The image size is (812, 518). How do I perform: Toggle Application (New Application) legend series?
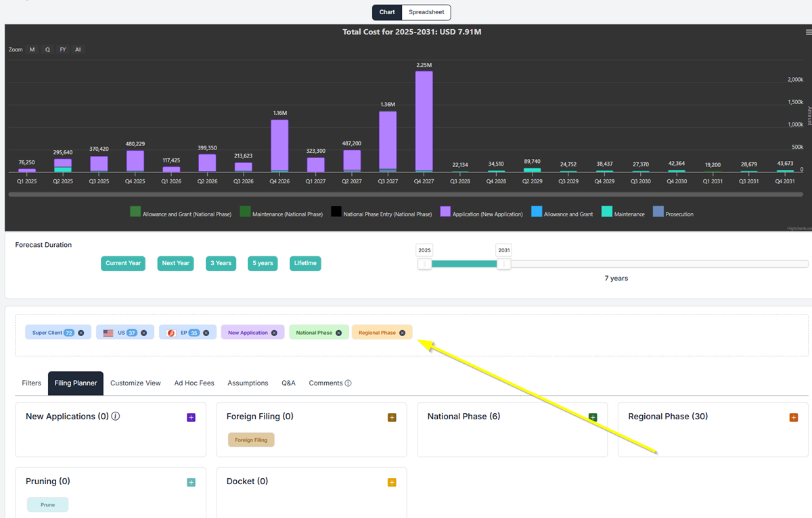coord(481,214)
